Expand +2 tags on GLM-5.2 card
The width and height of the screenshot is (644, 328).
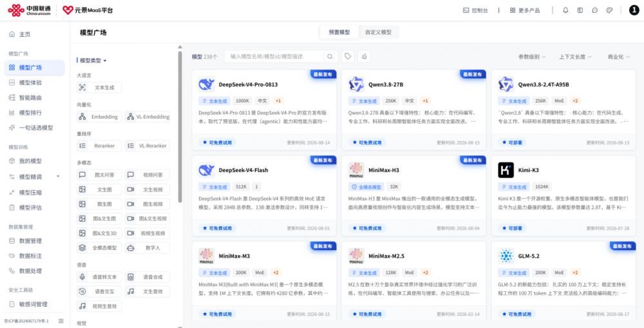pos(575,273)
